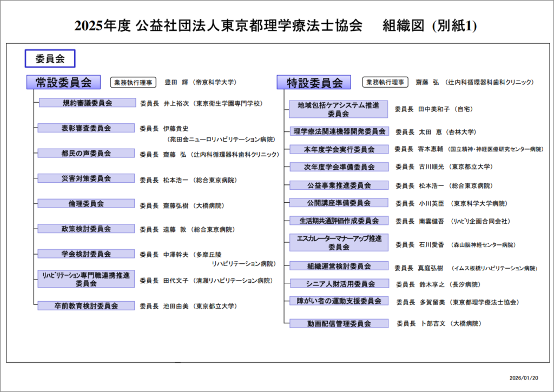
Task: Select the シニア人財活用委員会 box
Action: (338, 283)
